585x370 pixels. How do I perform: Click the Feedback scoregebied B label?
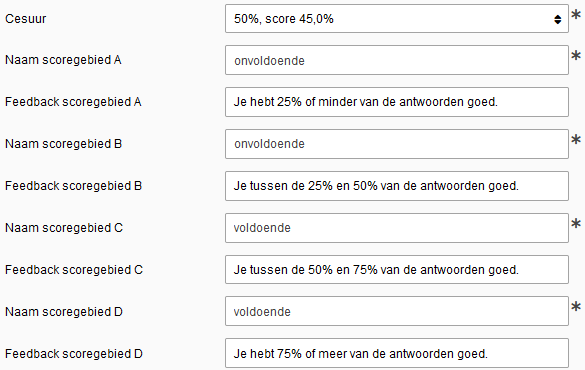click(73, 186)
